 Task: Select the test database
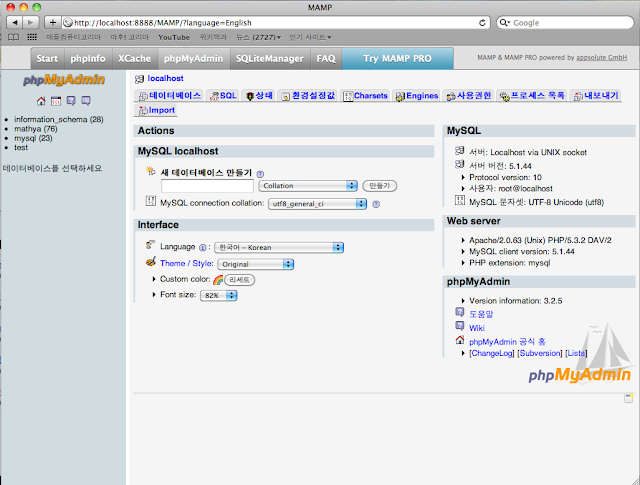(x=21, y=148)
